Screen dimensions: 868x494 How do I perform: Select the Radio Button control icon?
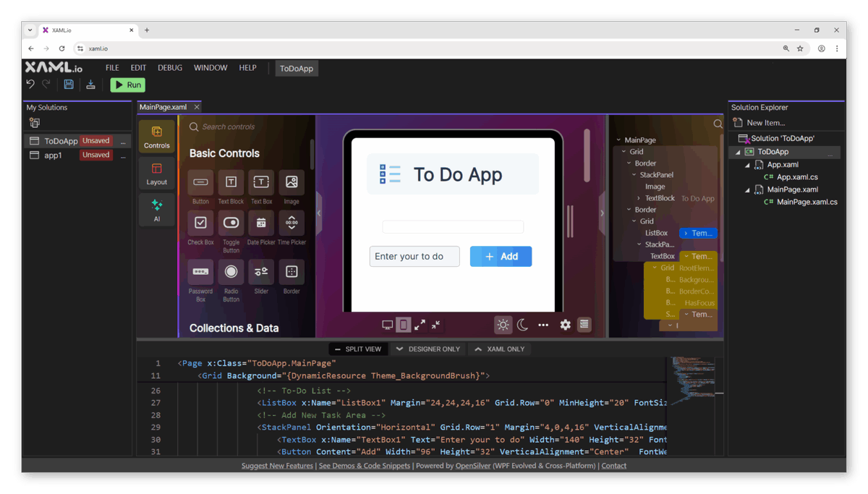coord(231,272)
